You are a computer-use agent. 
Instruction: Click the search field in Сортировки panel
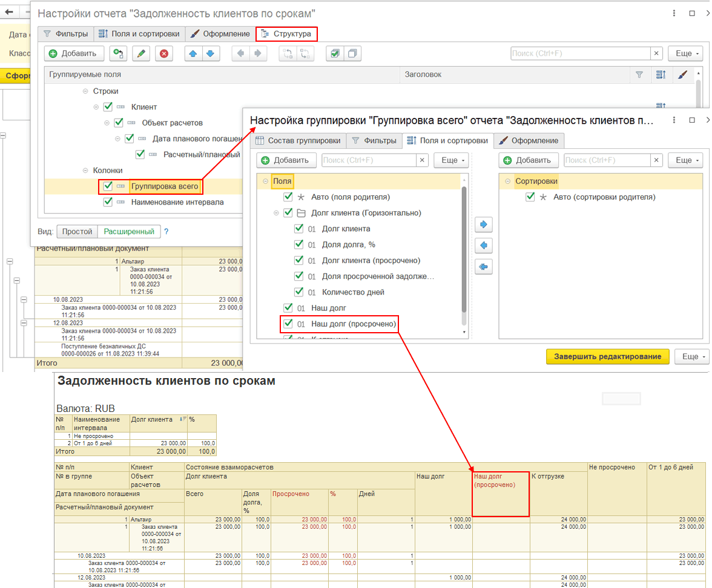[608, 160]
